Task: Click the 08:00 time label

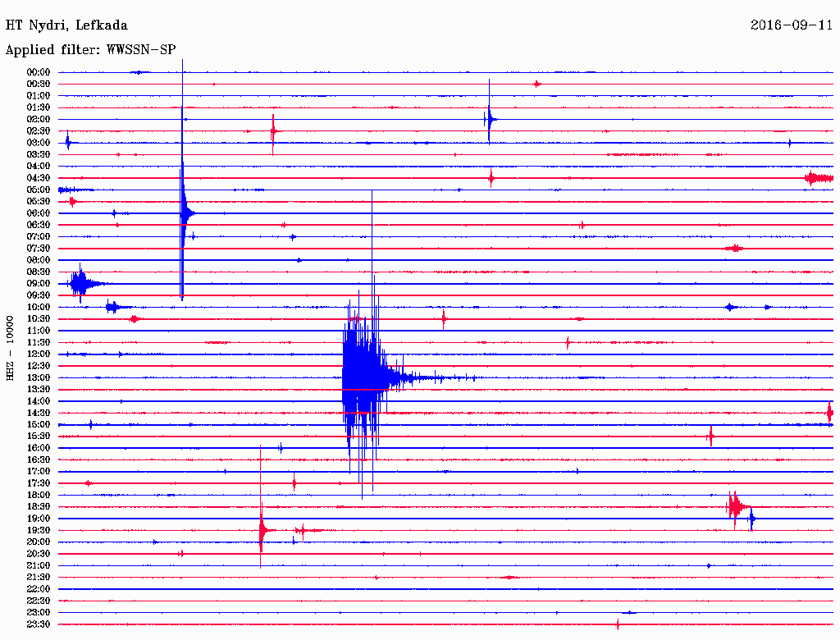Action: (39, 260)
